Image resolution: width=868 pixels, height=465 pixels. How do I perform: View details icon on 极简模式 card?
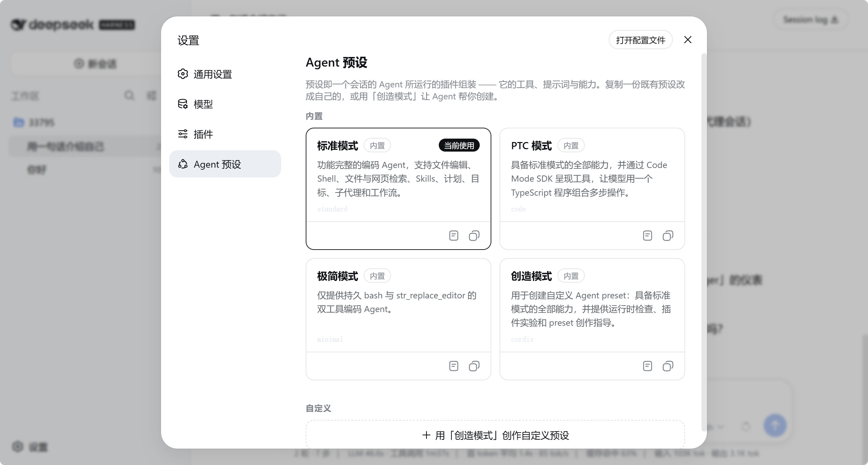coord(454,366)
